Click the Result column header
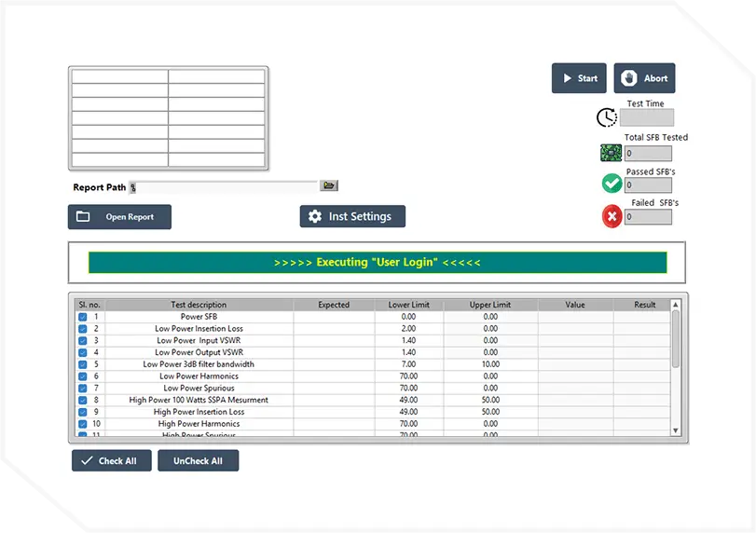Viewport: 756px width, 533px height. pyautogui.click(x=644, y=305)
